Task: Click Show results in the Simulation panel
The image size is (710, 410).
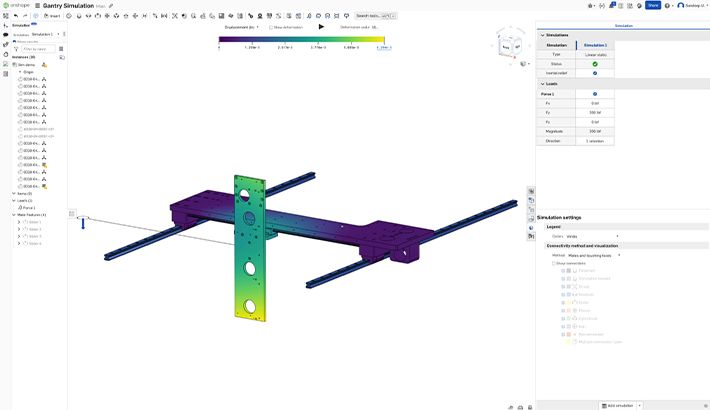Action: point(27,41)
